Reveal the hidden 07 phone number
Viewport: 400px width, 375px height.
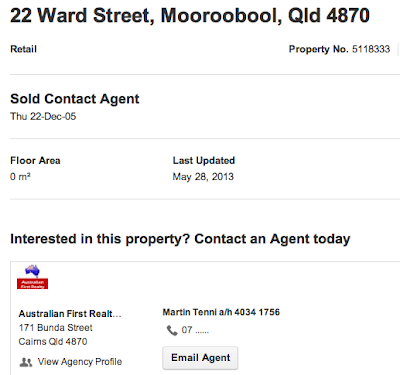[x=195, y=330]
